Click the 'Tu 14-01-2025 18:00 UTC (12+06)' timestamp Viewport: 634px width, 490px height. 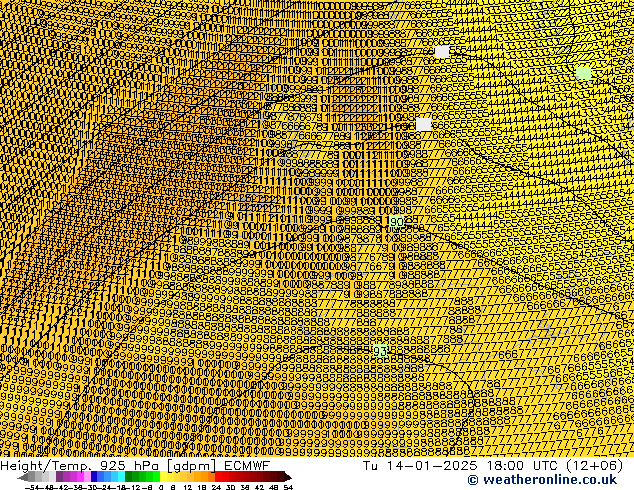coord(493,465)
